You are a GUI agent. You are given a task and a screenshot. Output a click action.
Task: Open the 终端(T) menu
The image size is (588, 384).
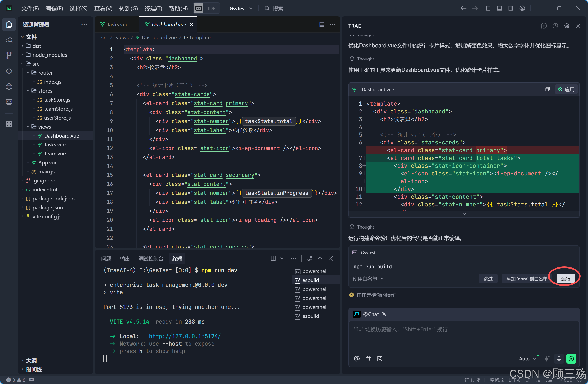point(153,8)
